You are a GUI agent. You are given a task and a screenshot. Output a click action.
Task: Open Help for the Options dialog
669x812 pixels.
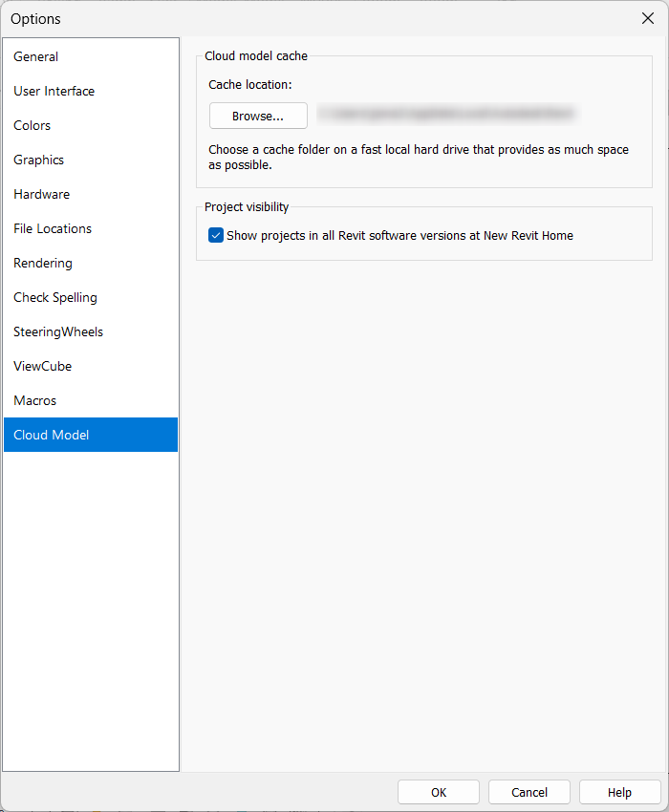click(x=619, y=792)
